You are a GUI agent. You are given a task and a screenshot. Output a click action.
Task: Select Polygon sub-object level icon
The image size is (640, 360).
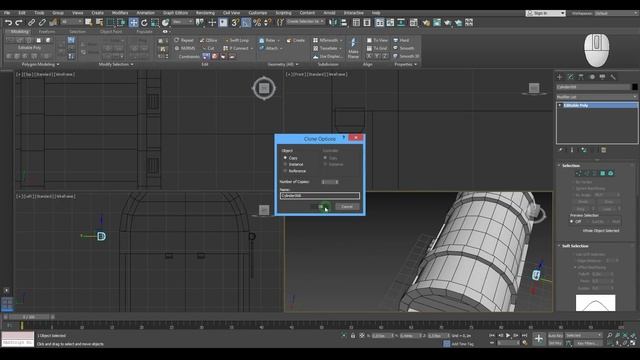pos(602,173)
